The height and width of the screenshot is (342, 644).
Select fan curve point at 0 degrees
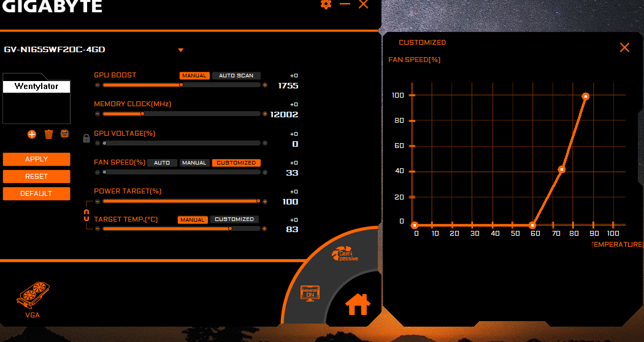pyautogui.click(x=415, y=225)
